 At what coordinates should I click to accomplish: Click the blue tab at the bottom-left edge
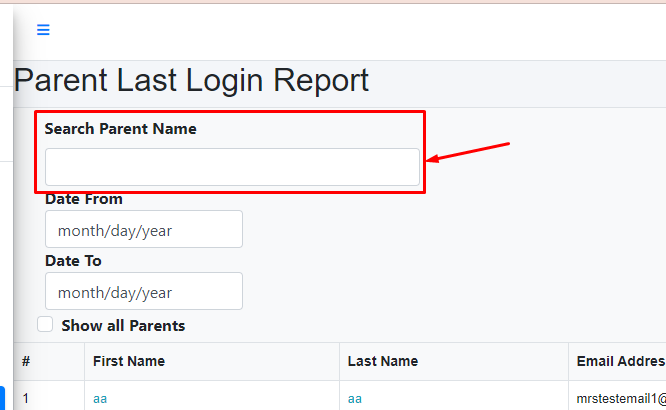click(2, 398)
